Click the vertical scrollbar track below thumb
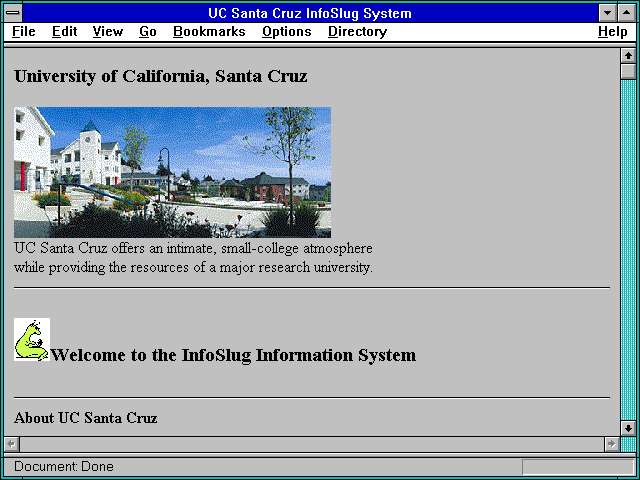 pyautogui.click(x=628, y=250)
